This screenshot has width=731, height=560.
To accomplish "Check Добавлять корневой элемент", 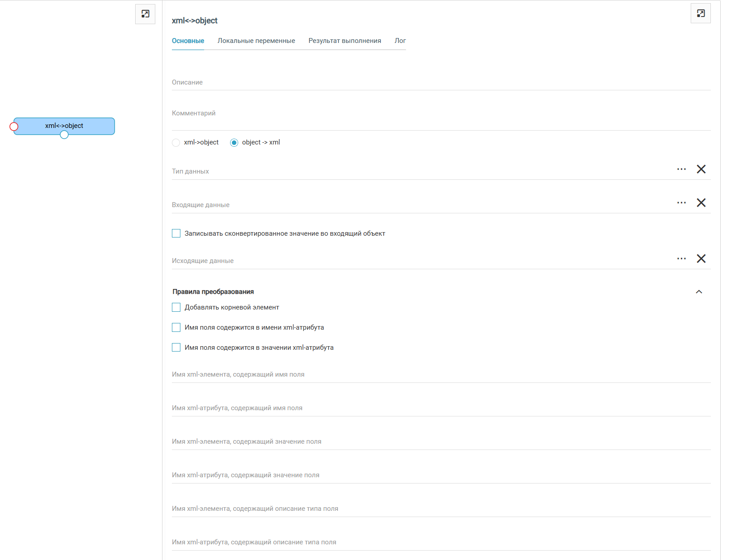I will 176,307.
